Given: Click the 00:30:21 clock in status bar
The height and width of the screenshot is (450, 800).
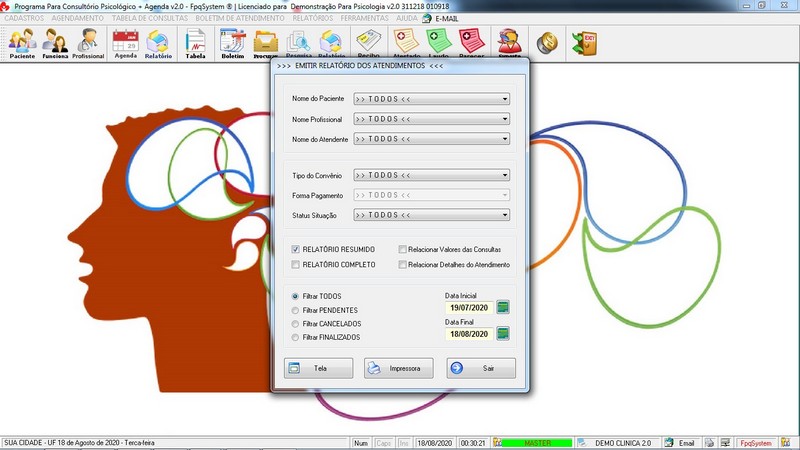Looking at the screenshot, I should coord(473,443).
